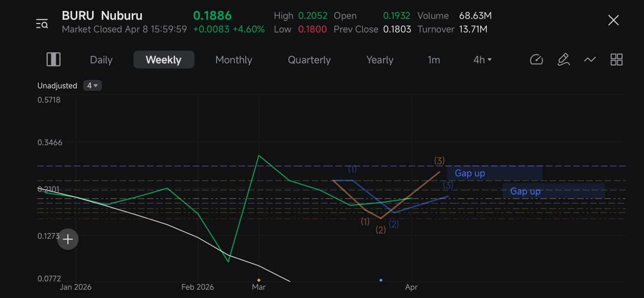Click the orange (2) wave label
Viewport: 644px width, 298px height.
click(380, 230)
